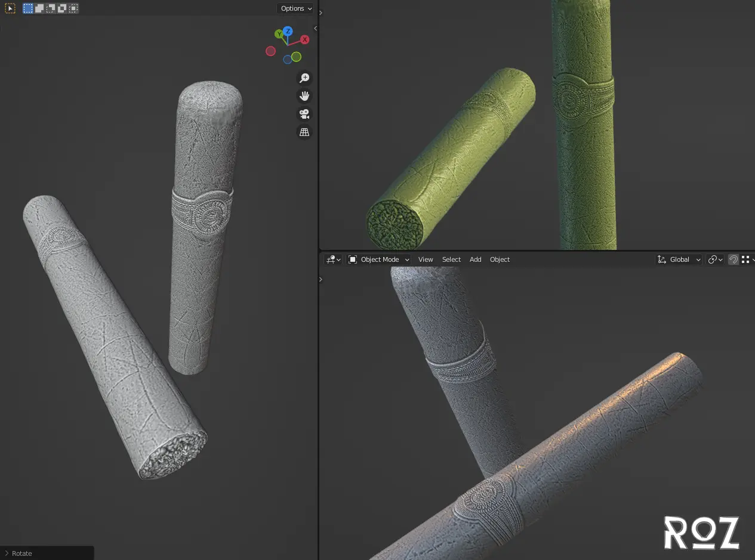Click the Zoom view magnifier icon

[304, 78]
